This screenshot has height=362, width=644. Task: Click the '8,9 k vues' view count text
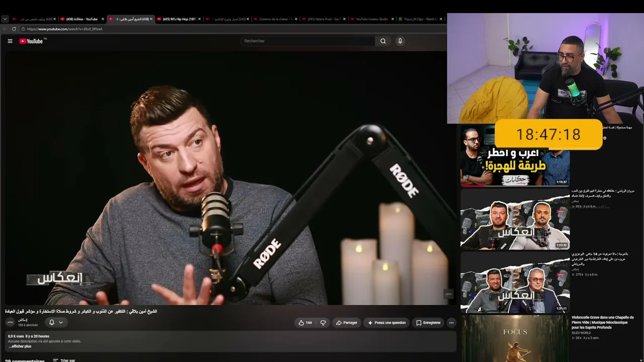[16, 336]
